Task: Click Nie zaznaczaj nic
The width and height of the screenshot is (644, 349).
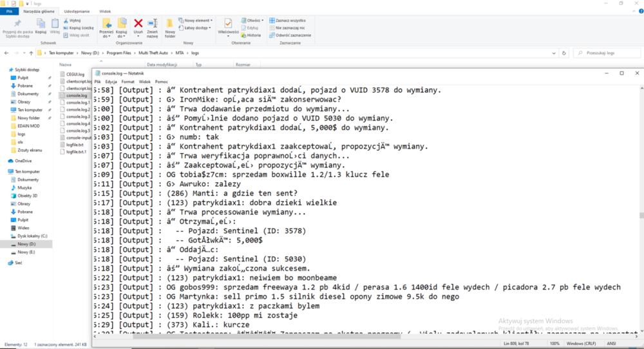Action: coord(287,28)
